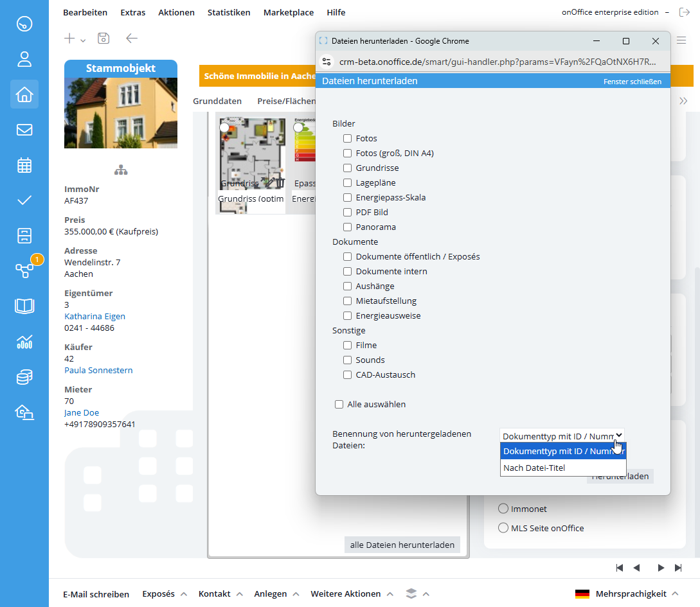Click the back arrow icon in toolbar

(132, 39)
